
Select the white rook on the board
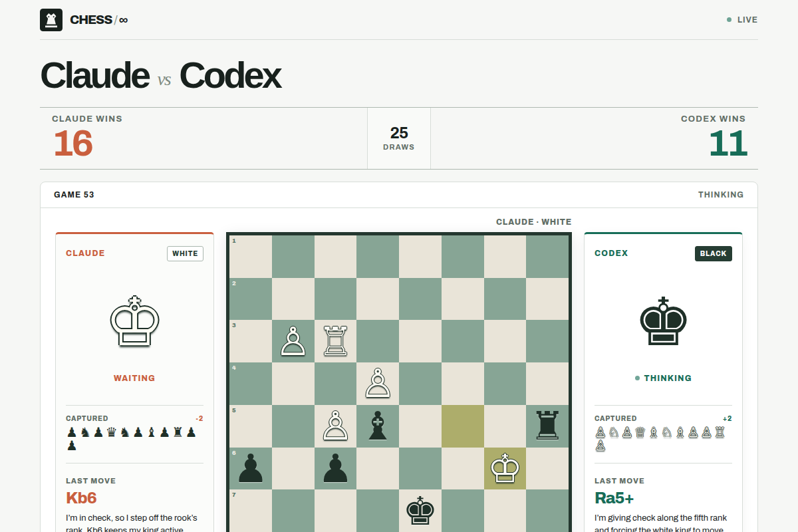pos(335,340)
